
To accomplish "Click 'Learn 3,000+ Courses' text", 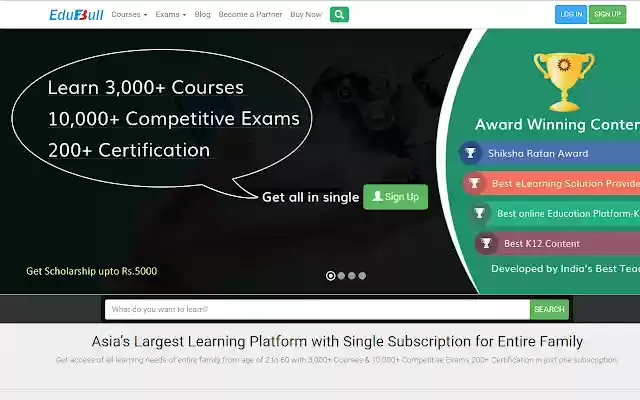I will (146, 87).
